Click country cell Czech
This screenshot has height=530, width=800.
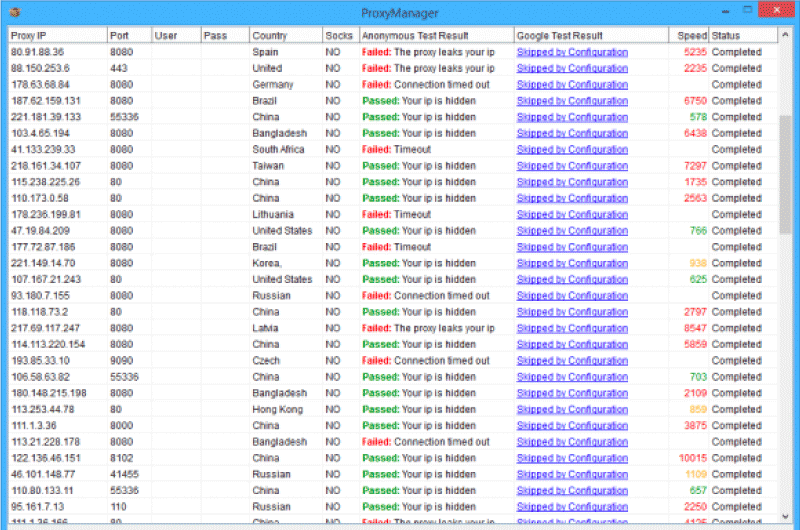pos(266,361)
